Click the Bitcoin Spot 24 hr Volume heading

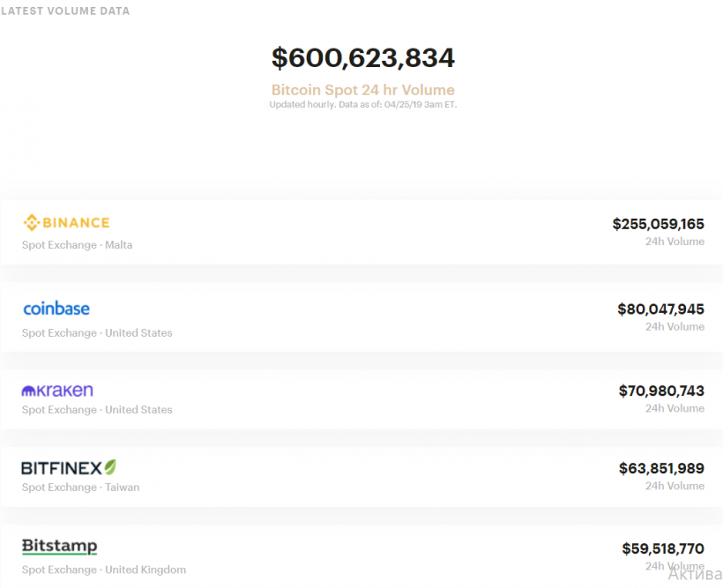[362, 90]
